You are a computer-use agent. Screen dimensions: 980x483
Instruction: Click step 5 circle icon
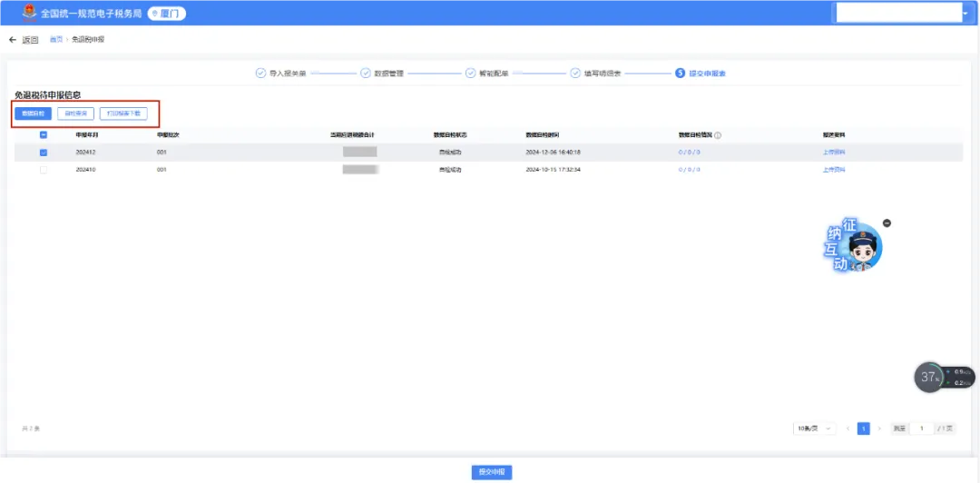pos(680,74)
